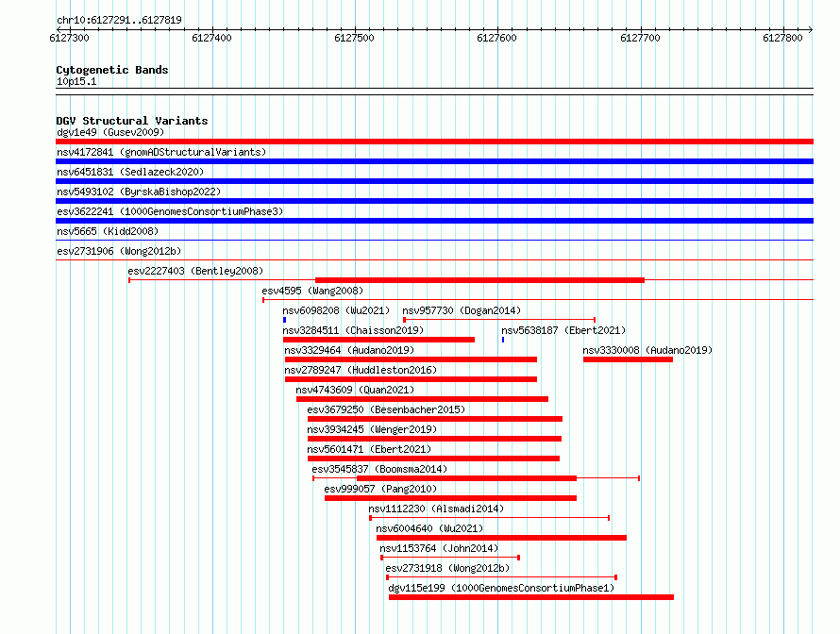Viewport: 840px width, 634px height.
Task: Click the chr10:6127291..6127819 region label
Action: 119,20
